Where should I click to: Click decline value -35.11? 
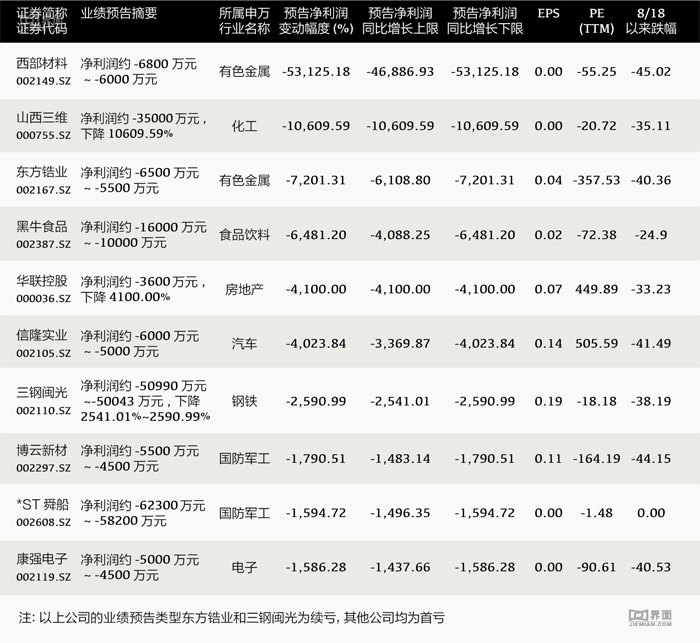651,126
